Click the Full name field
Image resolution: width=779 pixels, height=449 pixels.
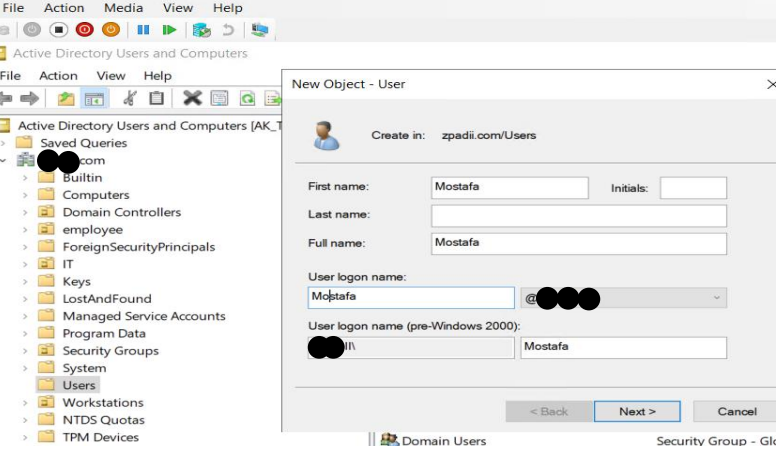(x=579, y=244)
